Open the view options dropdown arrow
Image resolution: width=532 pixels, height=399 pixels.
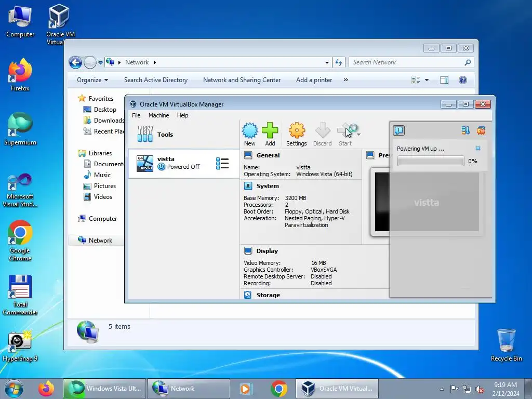(x=427, y=80)
